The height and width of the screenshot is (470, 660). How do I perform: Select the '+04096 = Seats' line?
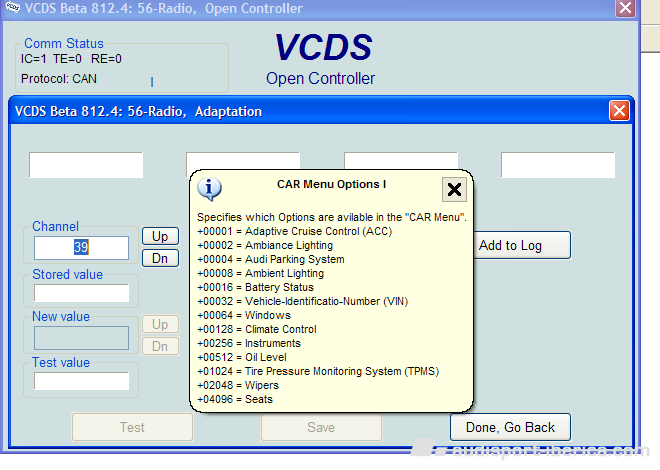click(235, 399)
